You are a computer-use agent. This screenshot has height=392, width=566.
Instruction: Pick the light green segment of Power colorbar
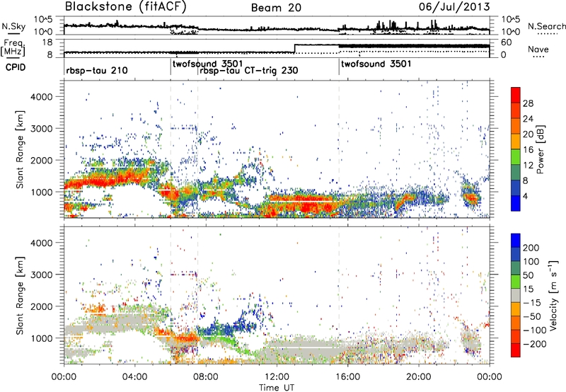tap(516, 157)
